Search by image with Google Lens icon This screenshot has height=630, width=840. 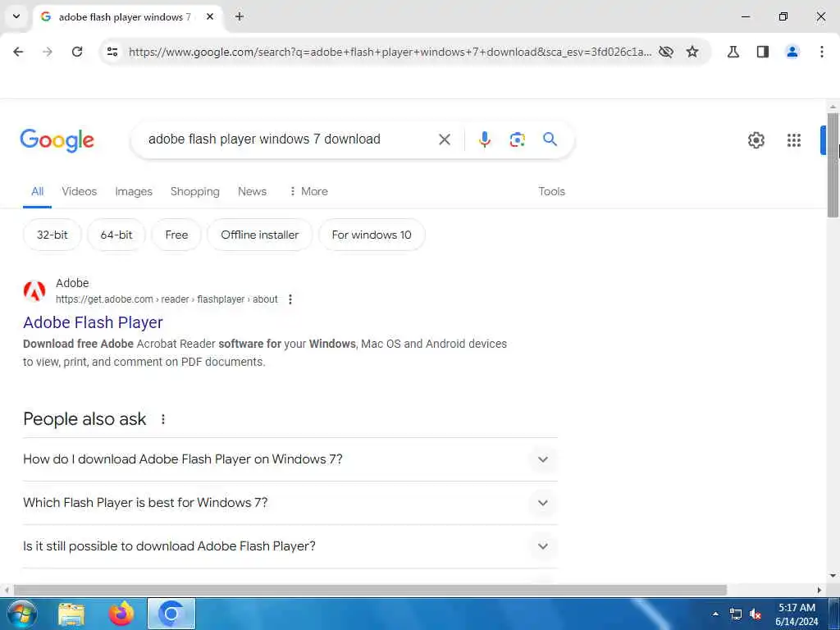point(517,139)
